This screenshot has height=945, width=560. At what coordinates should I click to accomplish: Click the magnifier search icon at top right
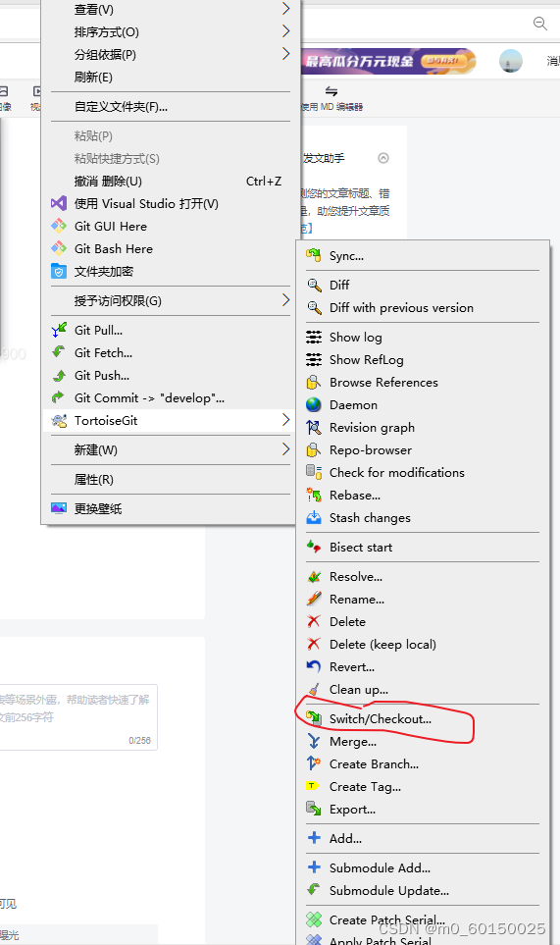[x=540, y=24]
